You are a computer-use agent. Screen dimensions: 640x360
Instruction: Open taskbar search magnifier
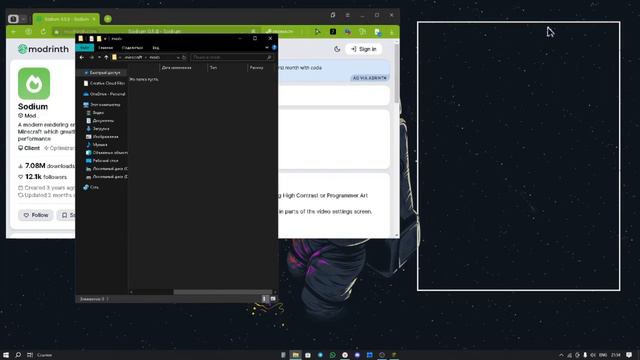click(x=18, y=355)
